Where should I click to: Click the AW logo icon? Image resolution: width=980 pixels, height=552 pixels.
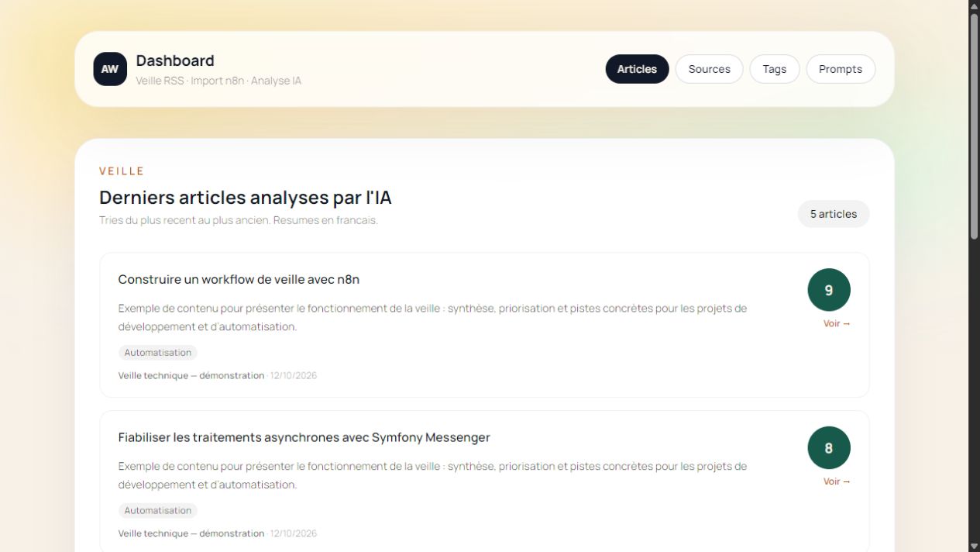110,69
